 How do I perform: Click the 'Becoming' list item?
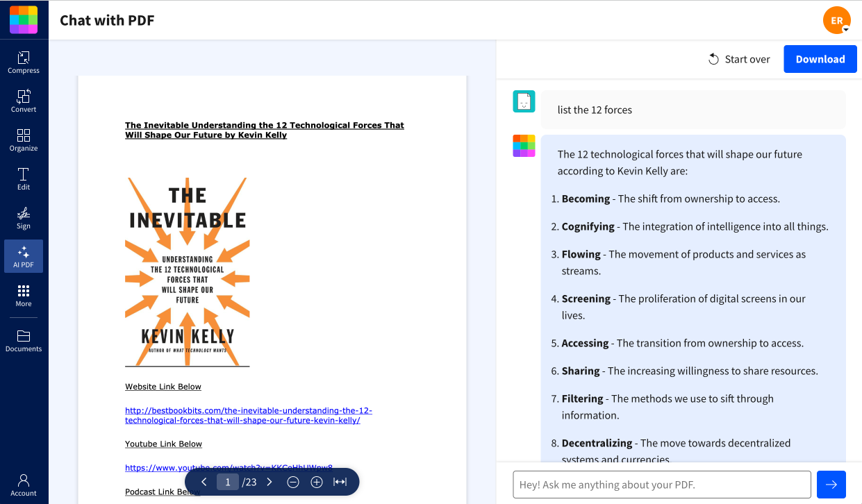tap(671, 199)
